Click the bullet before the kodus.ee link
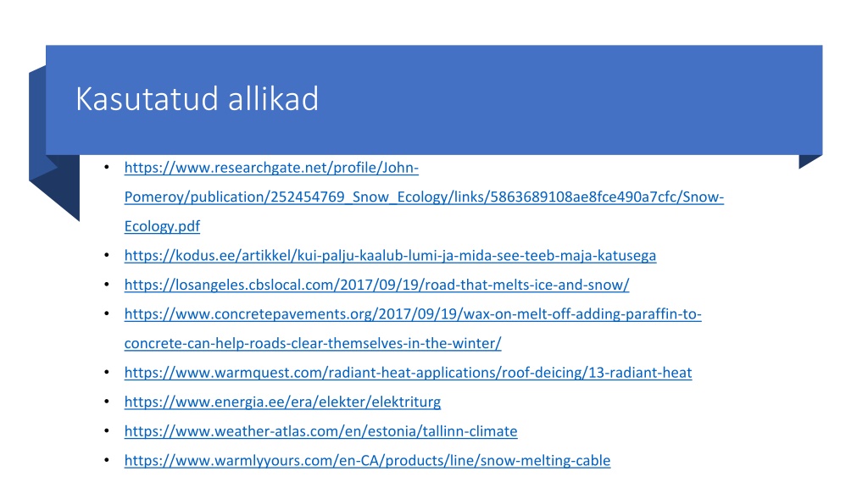Screen dimensions: 868x488 coord(107,255)
